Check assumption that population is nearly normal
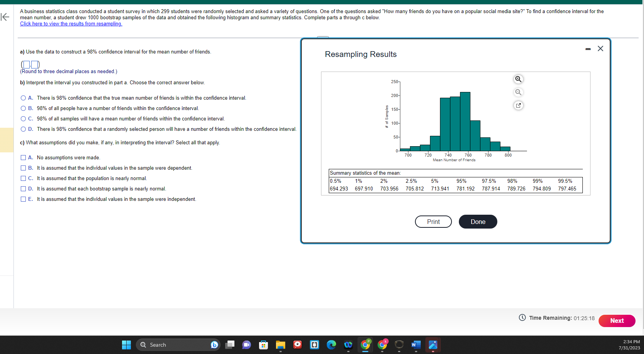Screen dimensions: 644x354 [23, 178]
